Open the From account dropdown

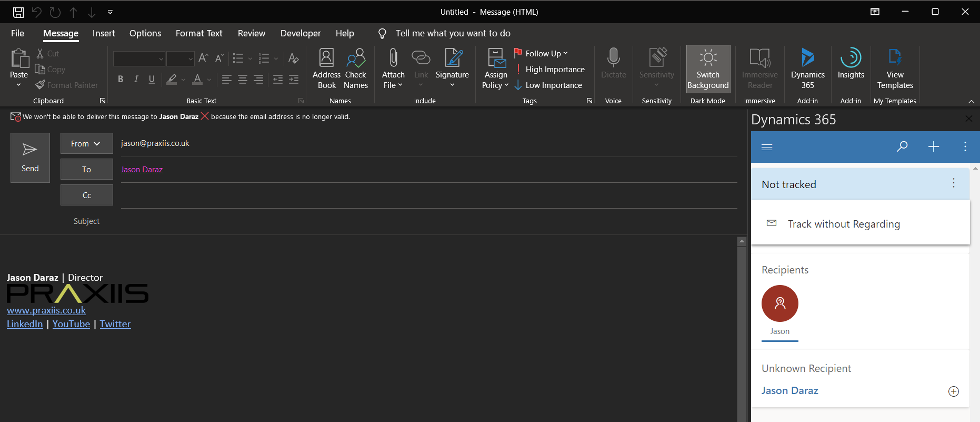[x=86, y=143]
